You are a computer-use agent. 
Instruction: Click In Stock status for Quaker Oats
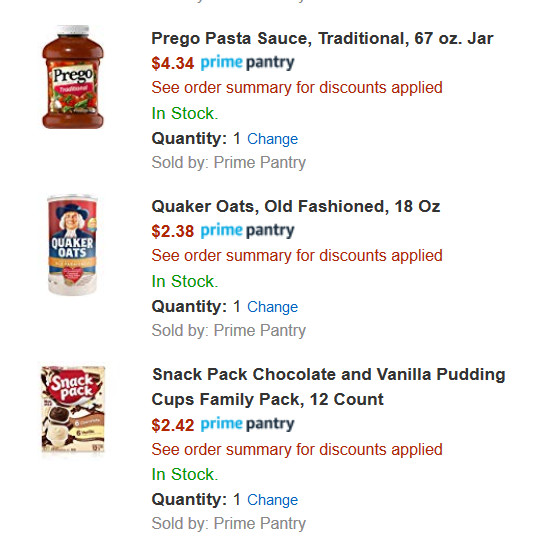(185, 281)
